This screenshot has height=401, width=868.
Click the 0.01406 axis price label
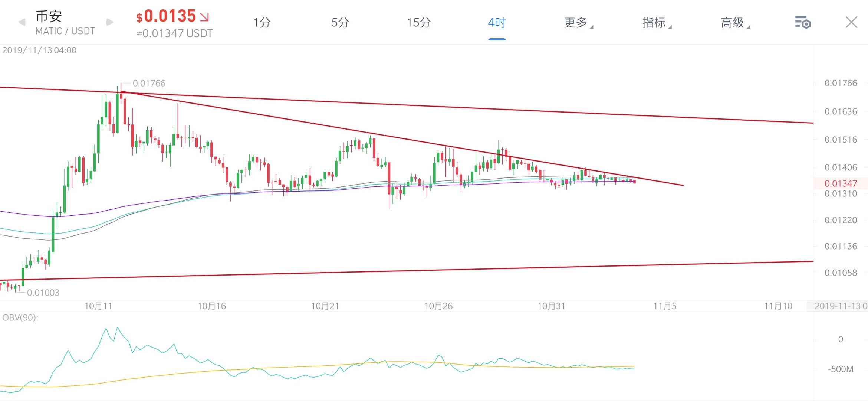[x=841, y=167]
